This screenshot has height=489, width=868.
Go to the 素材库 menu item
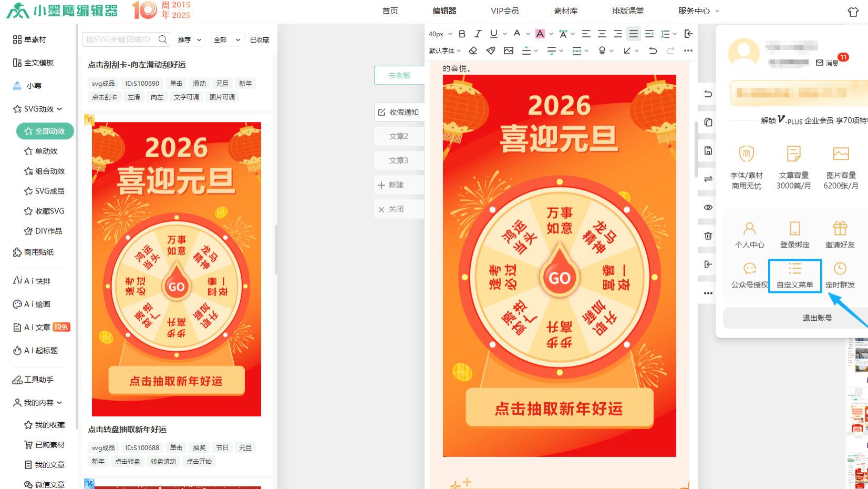[565, 11]
